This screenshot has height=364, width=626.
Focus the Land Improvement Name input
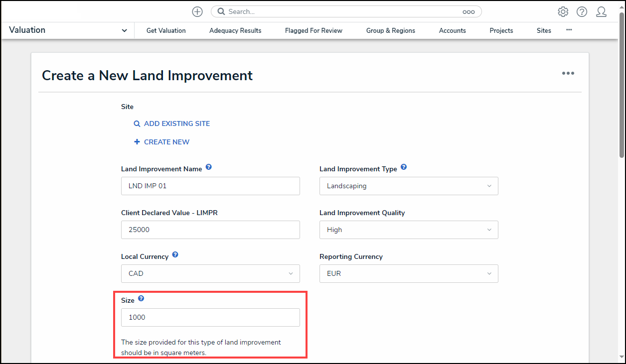210,186
